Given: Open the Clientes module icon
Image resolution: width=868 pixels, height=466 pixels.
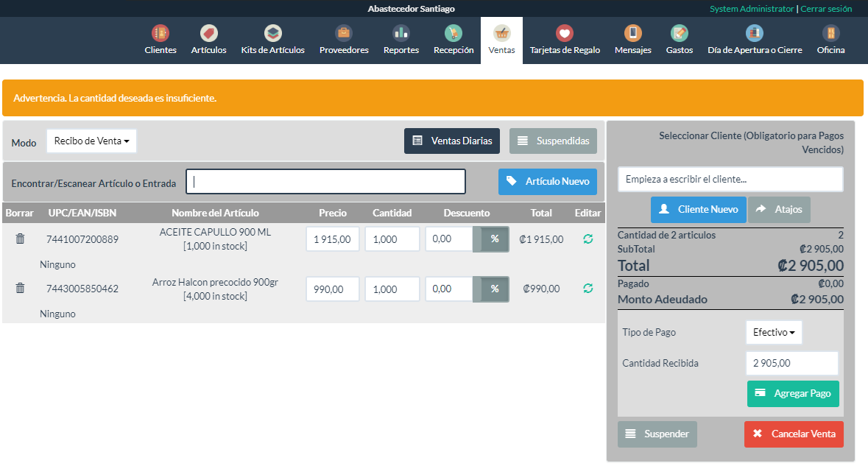Looking at the screenshot, I should 160,34.
